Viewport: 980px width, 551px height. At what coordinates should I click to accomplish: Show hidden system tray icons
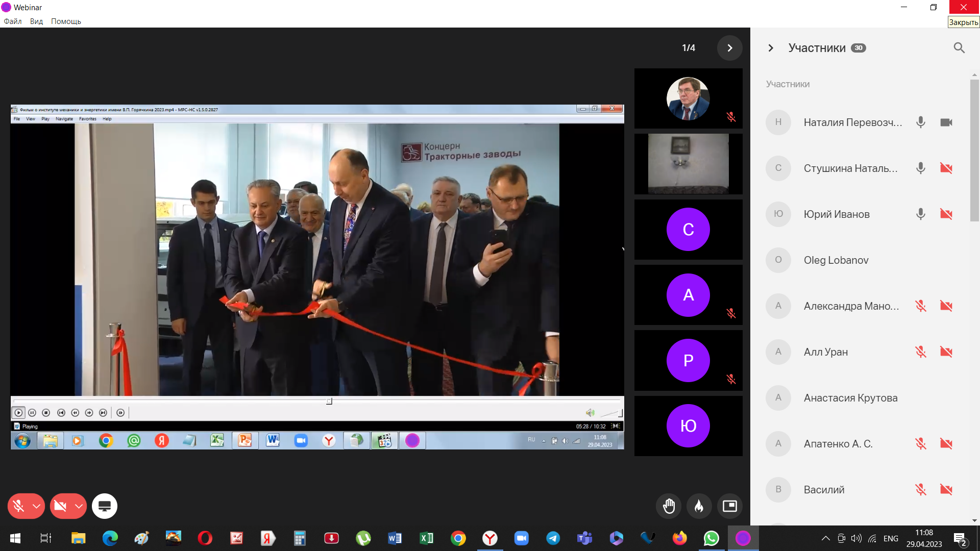825,538
